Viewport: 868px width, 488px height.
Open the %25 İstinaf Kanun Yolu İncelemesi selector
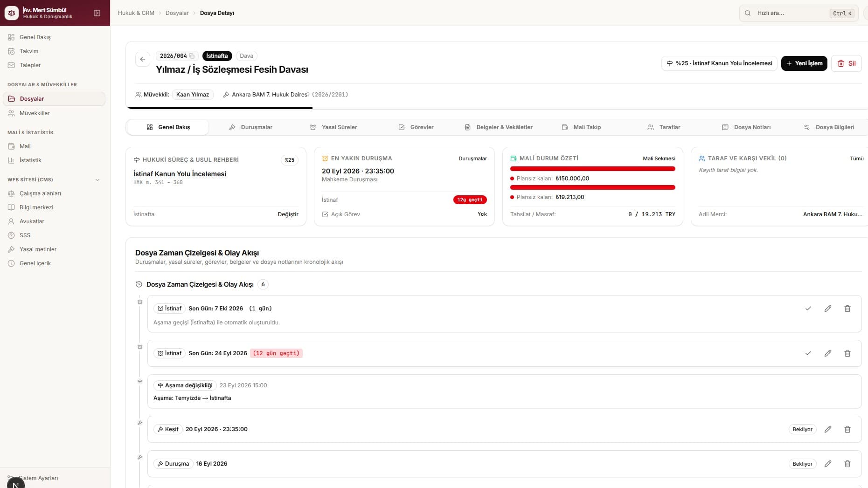719,63
